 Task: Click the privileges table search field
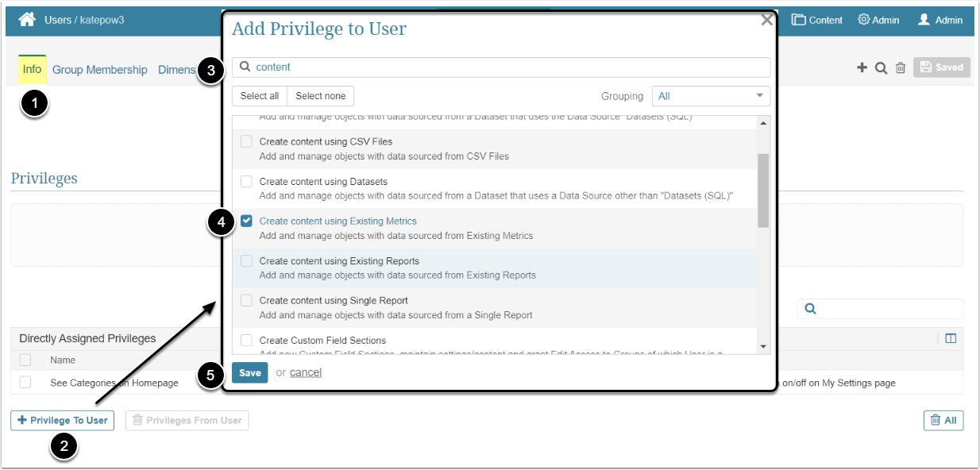tap(880, 309)
